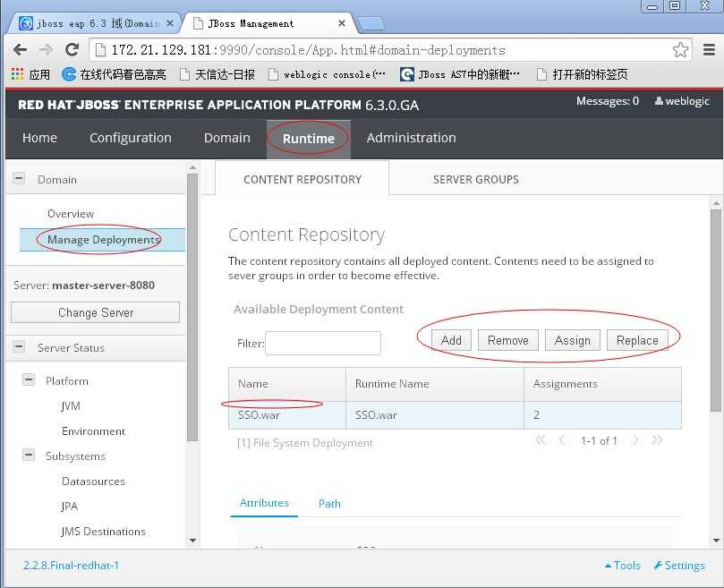Open JVM under Platform
Viewport: 724px width, 588px height.
71,406
